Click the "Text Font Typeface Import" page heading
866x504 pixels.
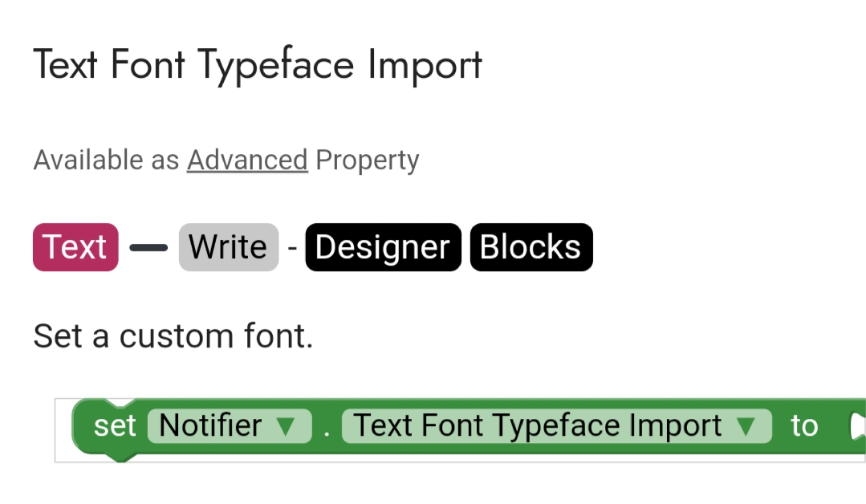pos(258,65)
